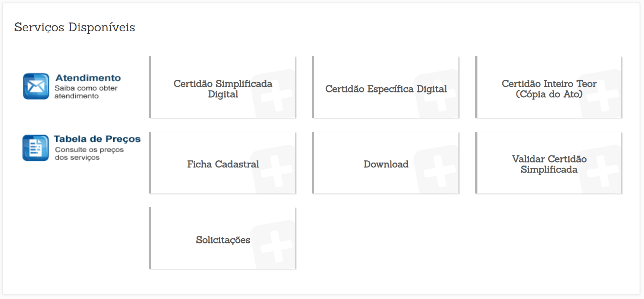Open the Tabela de Preços title link
Screen dimensions: 644x299
tap(97, 139)
